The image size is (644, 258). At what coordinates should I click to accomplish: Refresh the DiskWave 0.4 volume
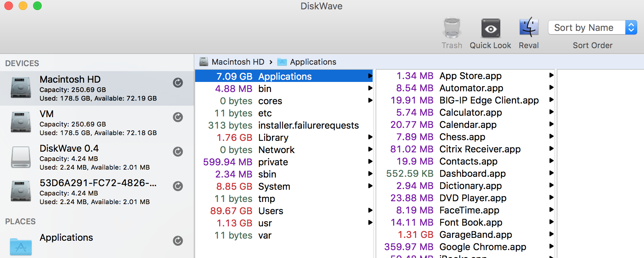click(x=178, y=152)
